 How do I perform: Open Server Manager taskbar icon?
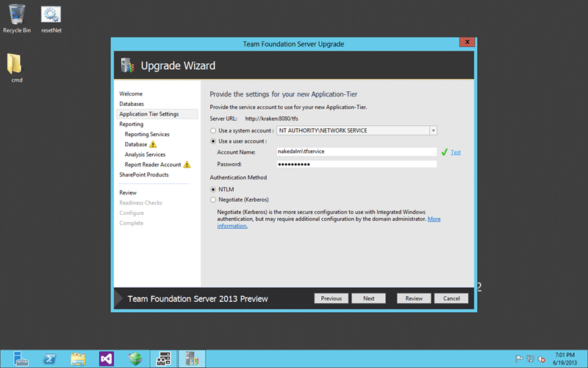tap(21, 359)
